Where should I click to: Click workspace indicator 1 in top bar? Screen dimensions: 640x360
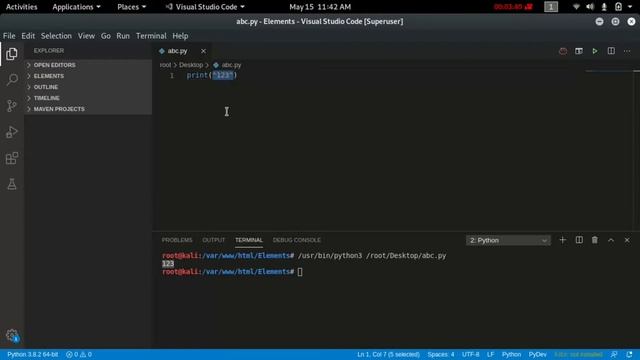coord(551,7)
